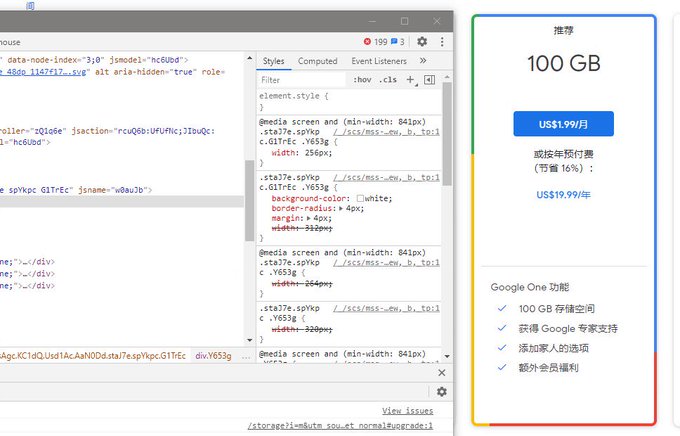Open stylesheet source link above background-color rule
Image resolution: width=680 pixels, height=436 pixels.
386,177
